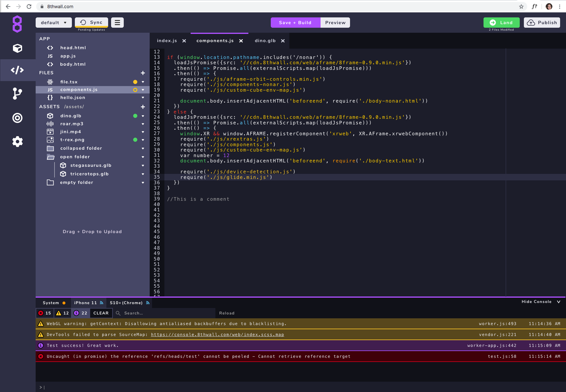Screen dimensions: 566x392
Task: Open the collapsed folder dropdown arrow
Action: coord(143,149)
